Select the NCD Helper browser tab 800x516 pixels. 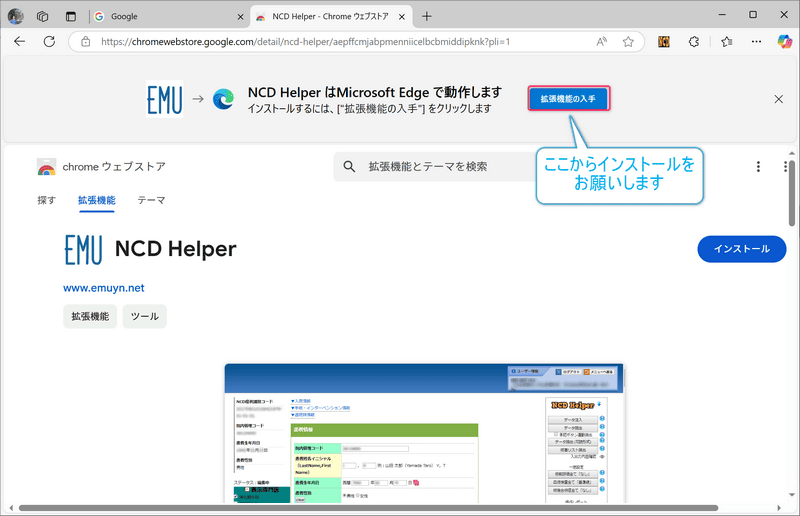pyautogui.click(x=331, y=16)
